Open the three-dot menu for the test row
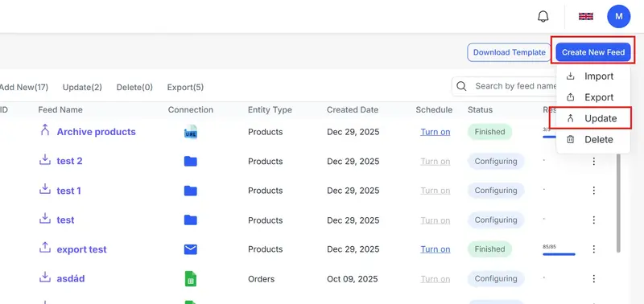Viewport: 644px width, 304px height. [593, 220]
